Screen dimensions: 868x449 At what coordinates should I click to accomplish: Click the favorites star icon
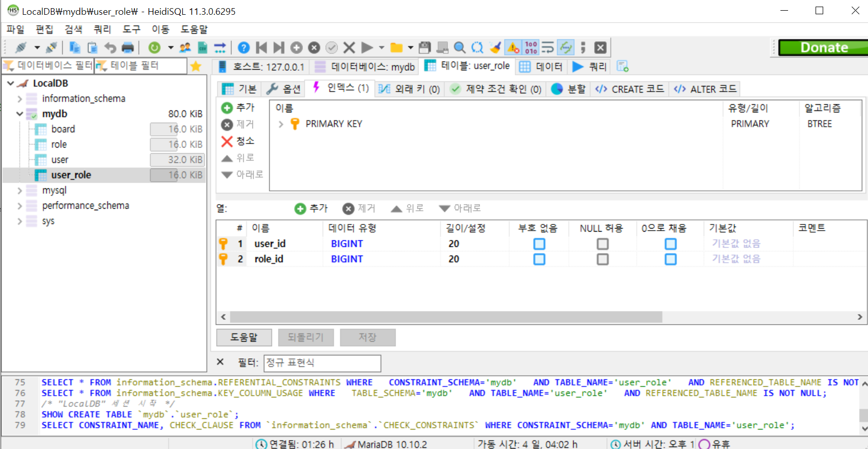(x=196, y=66)
